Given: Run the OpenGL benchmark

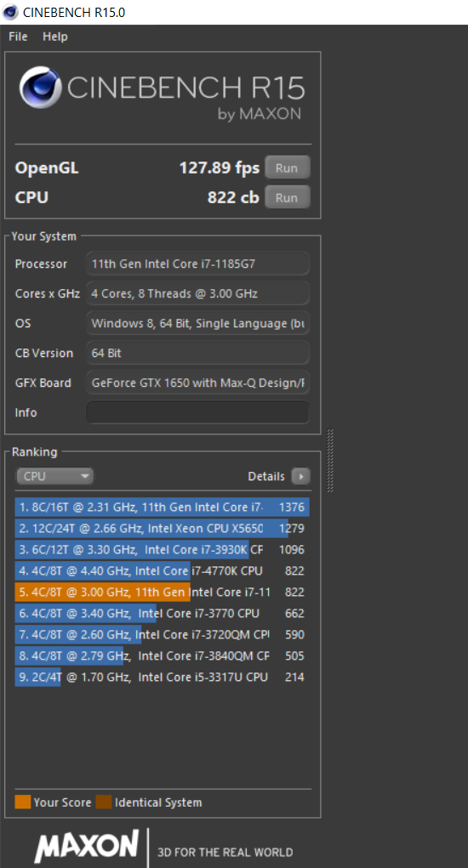Looking at the screenshot, I should click(287, 167).
